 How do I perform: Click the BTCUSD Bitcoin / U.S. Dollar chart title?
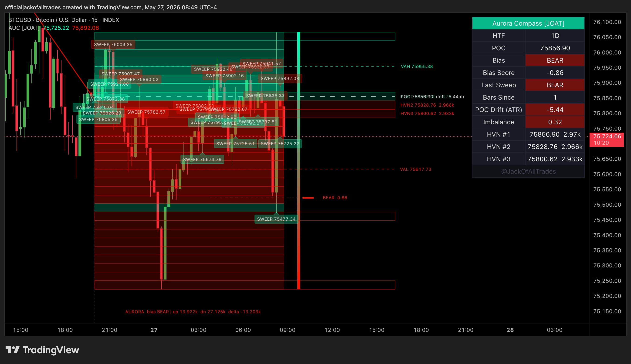pyautogui.click(x=64, y=20)
